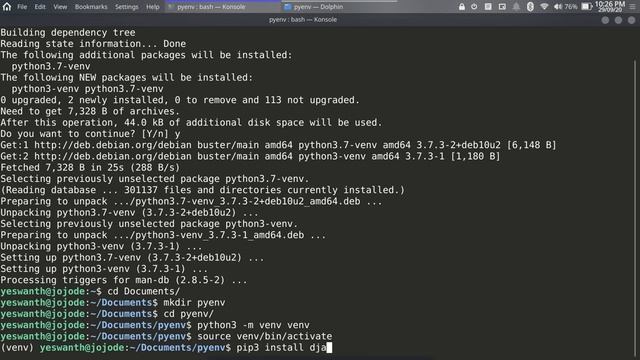Click the maximize button in Konsole titlebar
The width and height of the screenshot is (640, 360).
click(618, 20)
